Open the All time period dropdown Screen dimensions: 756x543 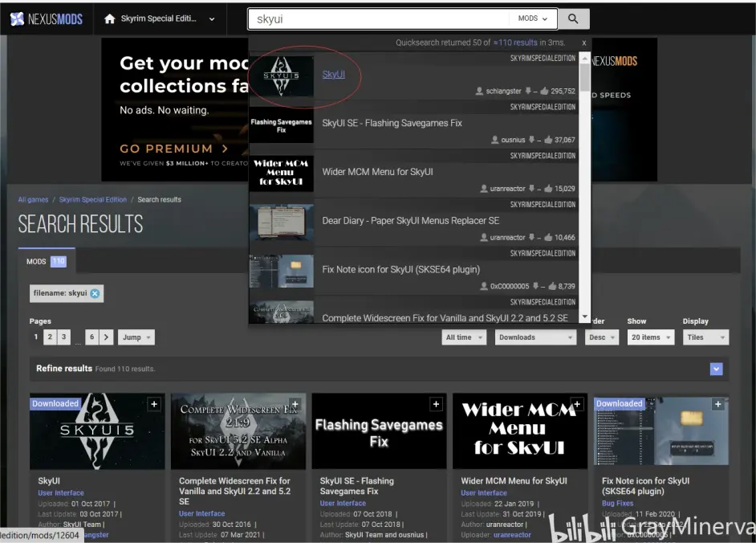pos(464,337)
